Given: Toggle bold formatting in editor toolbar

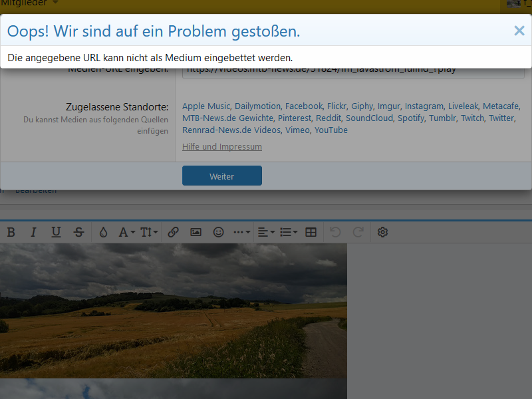Looking at the screenshot, I should 11,232.
